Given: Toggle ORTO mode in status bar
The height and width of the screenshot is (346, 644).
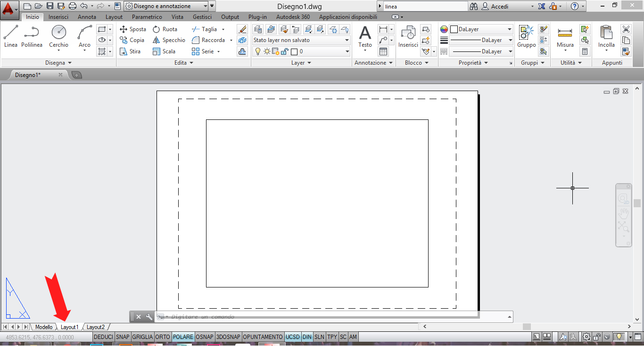Looking at the screenshot, I should [163, 337].
